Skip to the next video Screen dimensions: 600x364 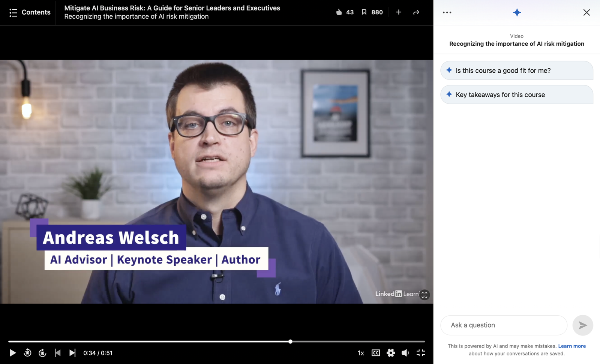click(x=72, y=353)
